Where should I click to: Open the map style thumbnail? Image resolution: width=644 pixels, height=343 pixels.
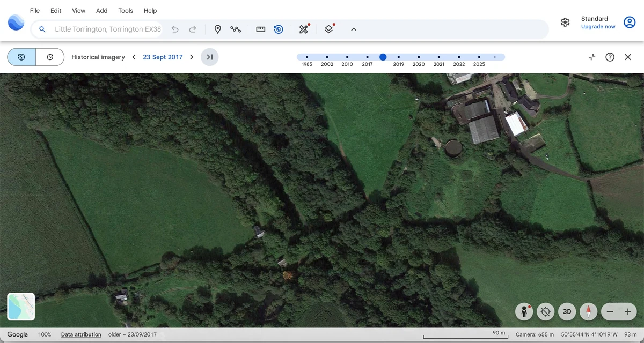click(21, 307)
